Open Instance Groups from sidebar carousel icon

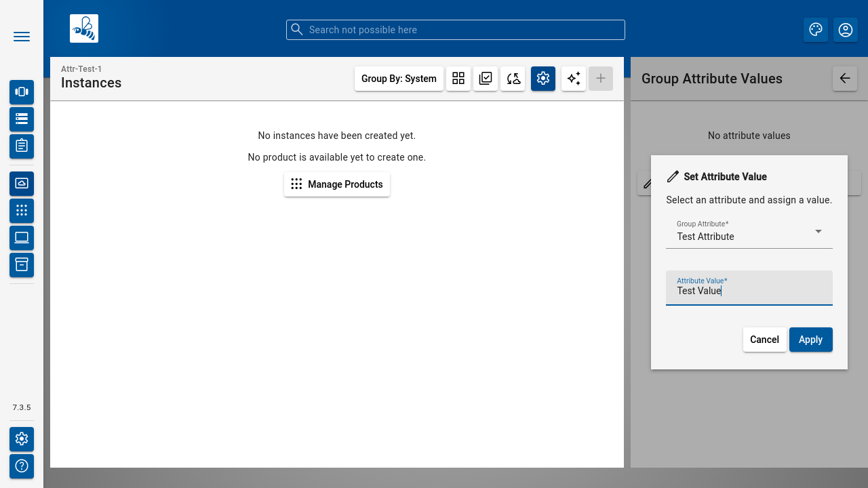pos(22,92)
